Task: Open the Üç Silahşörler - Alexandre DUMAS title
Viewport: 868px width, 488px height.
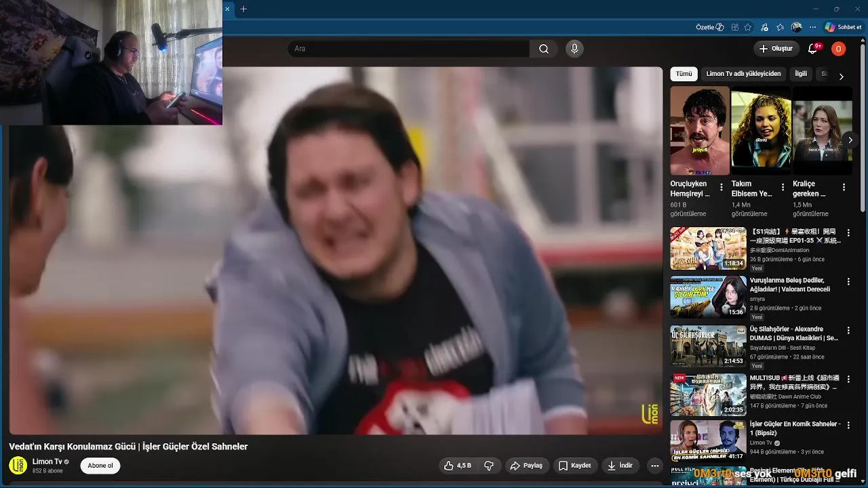Action: pos(793,333)
